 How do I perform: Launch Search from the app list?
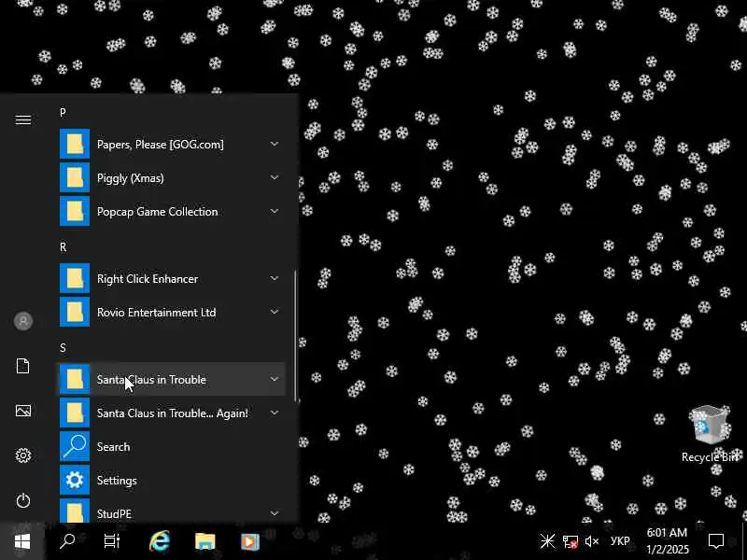[171, 446]
